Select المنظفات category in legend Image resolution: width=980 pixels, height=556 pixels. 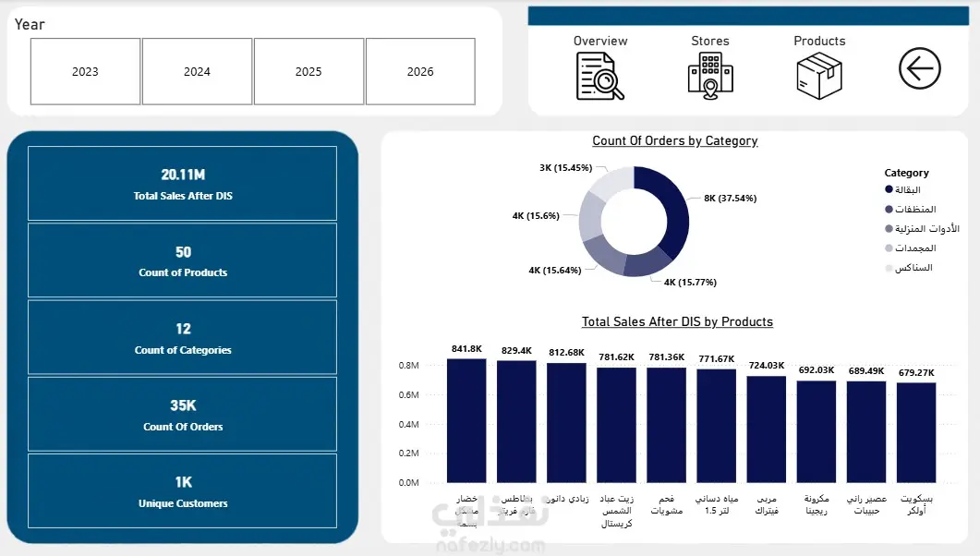tap(915, 210)
